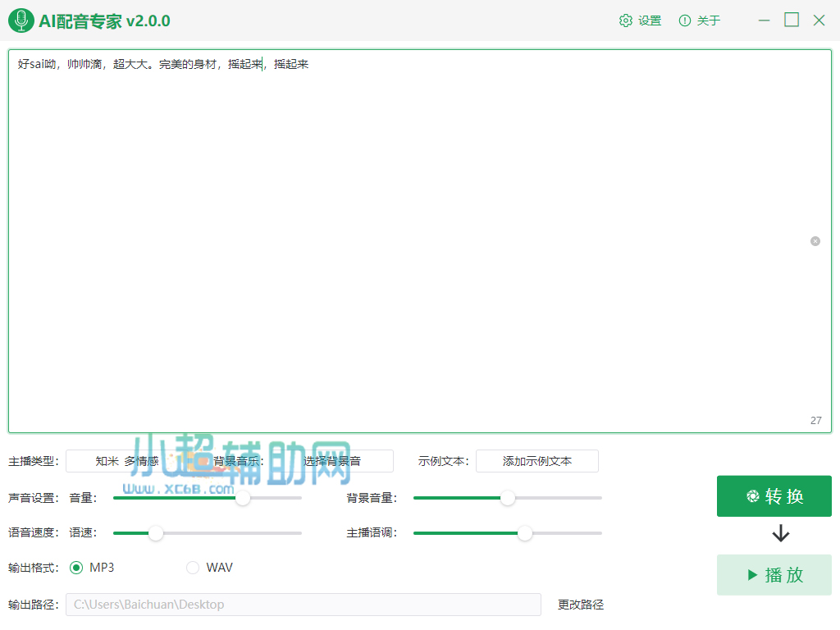840x630 pixels.
Task: Close the AI配音专家 window
Action: pyautogui.click(x=819, y=21)
